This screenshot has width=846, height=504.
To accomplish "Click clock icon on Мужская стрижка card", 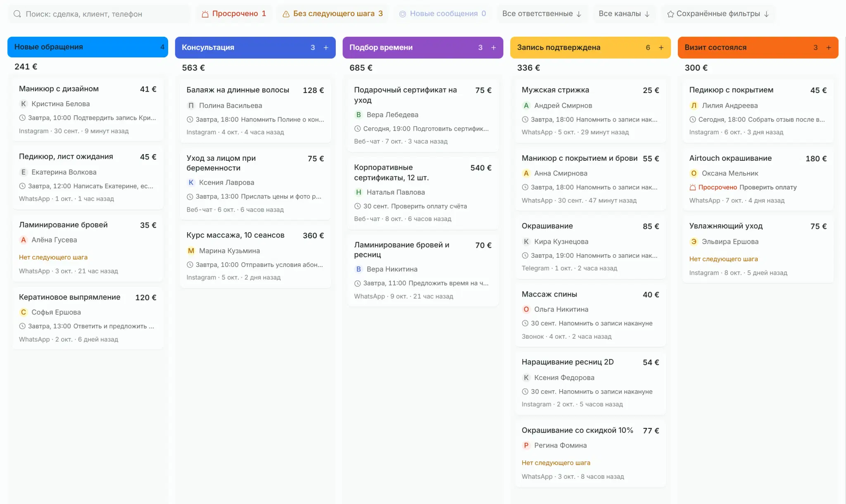I will click(525, 119).
